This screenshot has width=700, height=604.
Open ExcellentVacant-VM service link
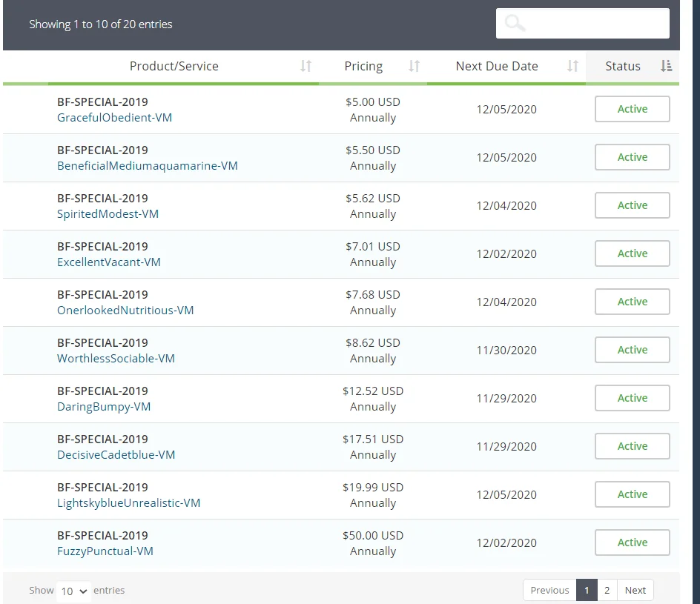pos(108,262)
